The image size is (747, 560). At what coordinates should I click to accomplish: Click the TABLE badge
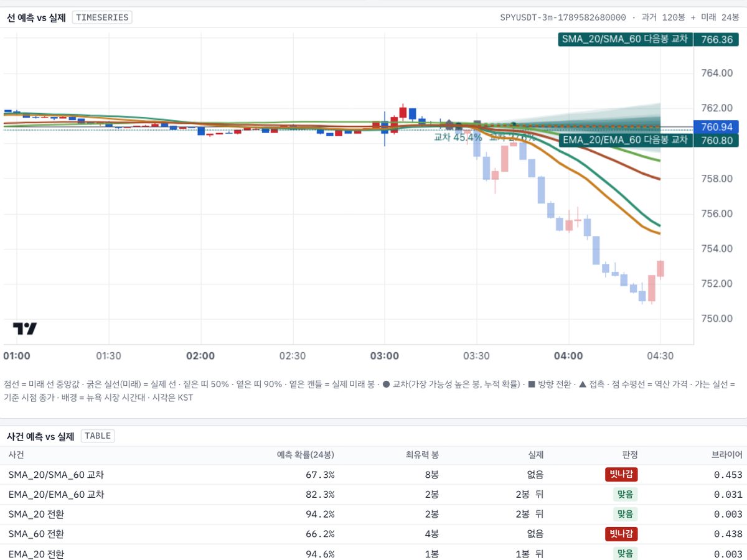tap(98, 436)
